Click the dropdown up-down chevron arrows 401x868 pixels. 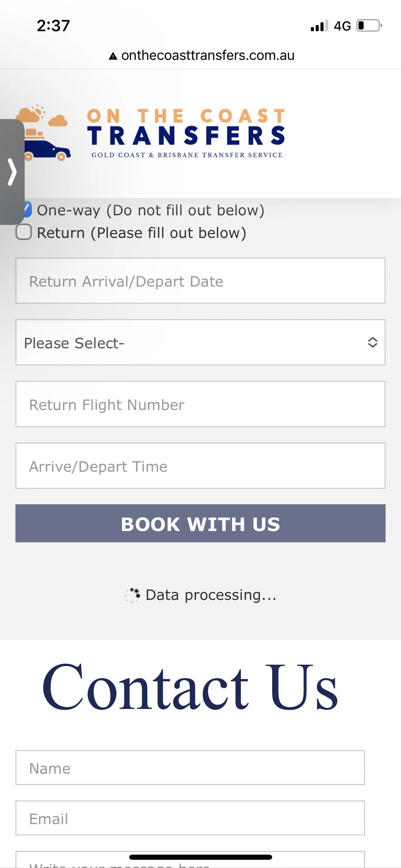pos(373,342)
